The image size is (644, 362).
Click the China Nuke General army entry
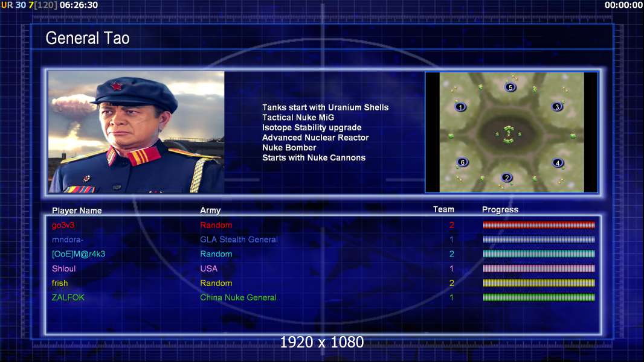(238, 297)
